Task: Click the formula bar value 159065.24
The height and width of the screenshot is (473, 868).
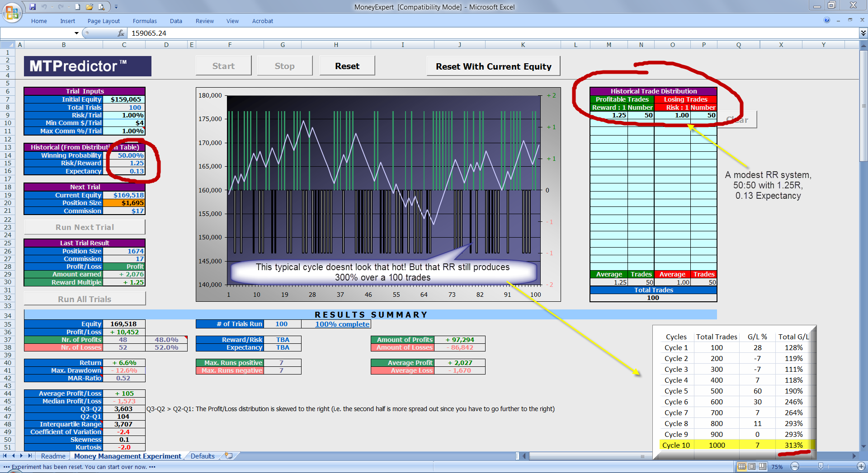Action: (149, 33)
